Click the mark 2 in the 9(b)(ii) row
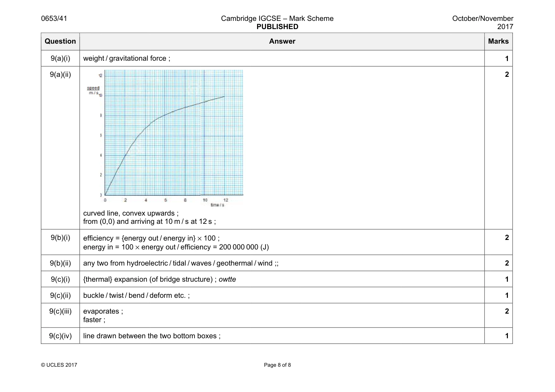Viewport: 555px width, 392px height. 507,263
